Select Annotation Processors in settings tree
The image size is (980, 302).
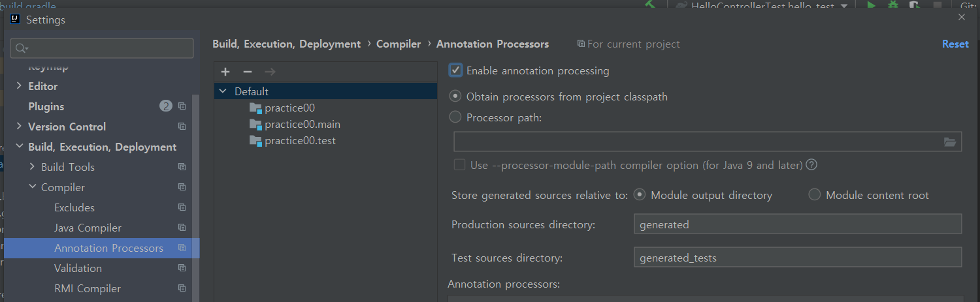click(101, 248)
